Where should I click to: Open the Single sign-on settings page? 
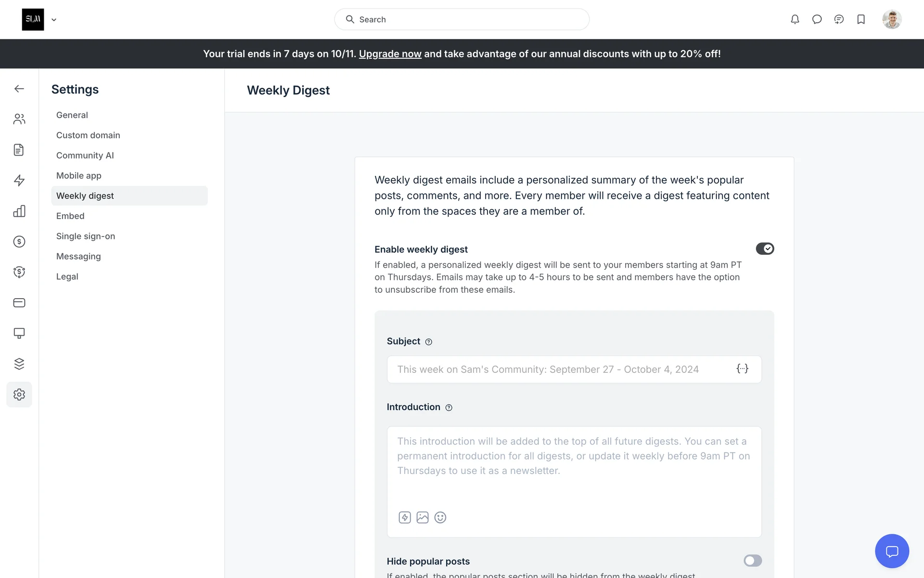pyautogui.click(x=86, y=236)
